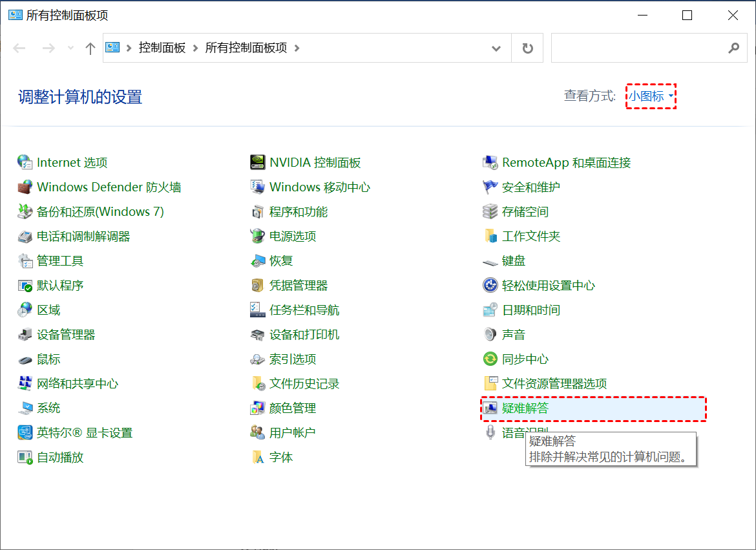Screen dimensions: 756x550
Task: Click the 英特尔 显卡设置 icon
Action: pyautogui.click(x=25, y=433)
